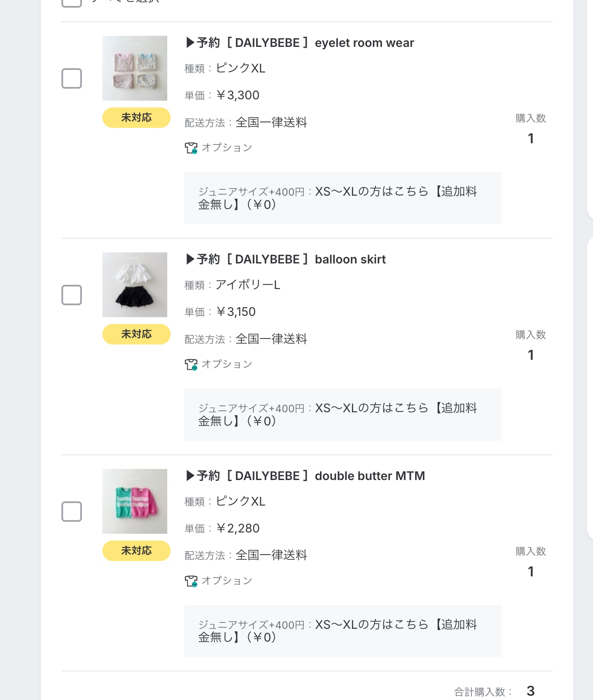This screenshot has height=700, width=593.
Task: Click the option shirt icon for balloon skirt
Action: click(x=191, y=364)
